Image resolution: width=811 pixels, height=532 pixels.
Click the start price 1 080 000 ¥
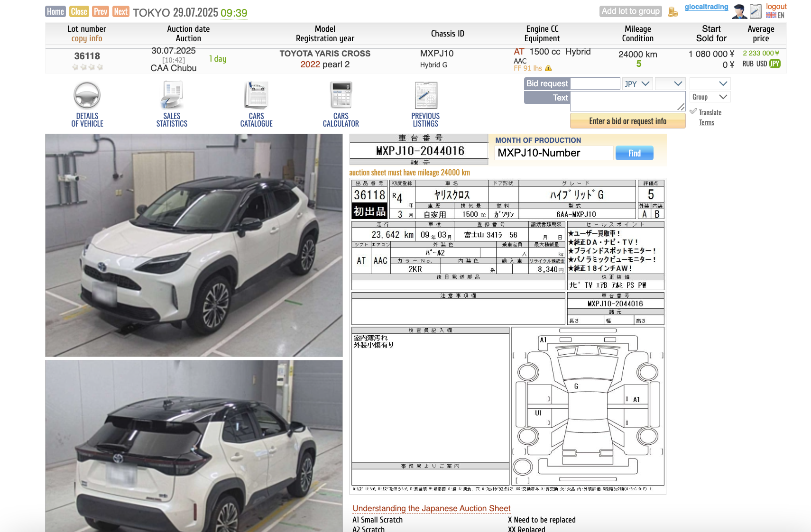(x=711, y=54)
